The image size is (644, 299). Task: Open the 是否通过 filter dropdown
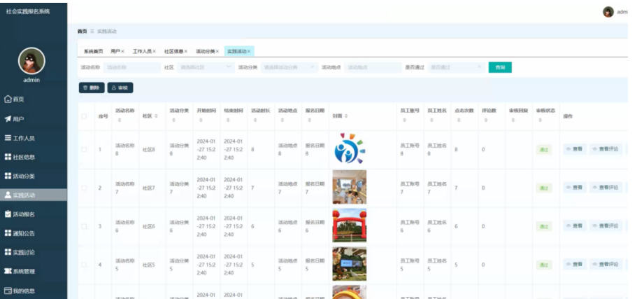tap(456, 67)
